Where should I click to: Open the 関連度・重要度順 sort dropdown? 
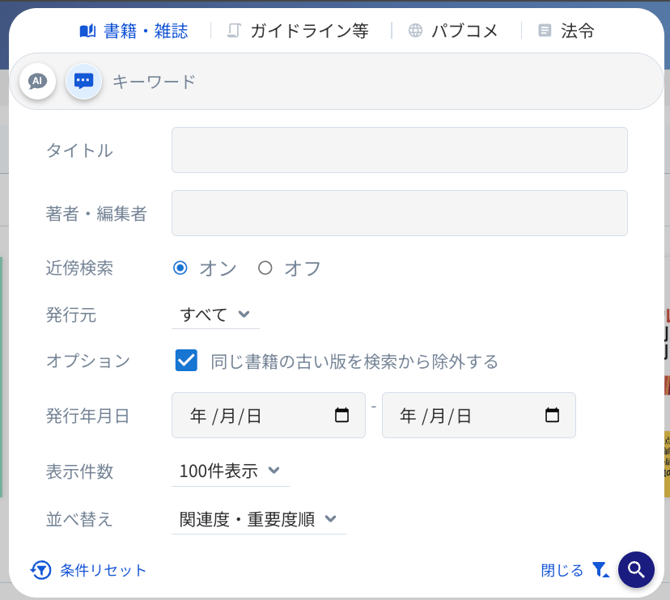[x=258, y=519]
